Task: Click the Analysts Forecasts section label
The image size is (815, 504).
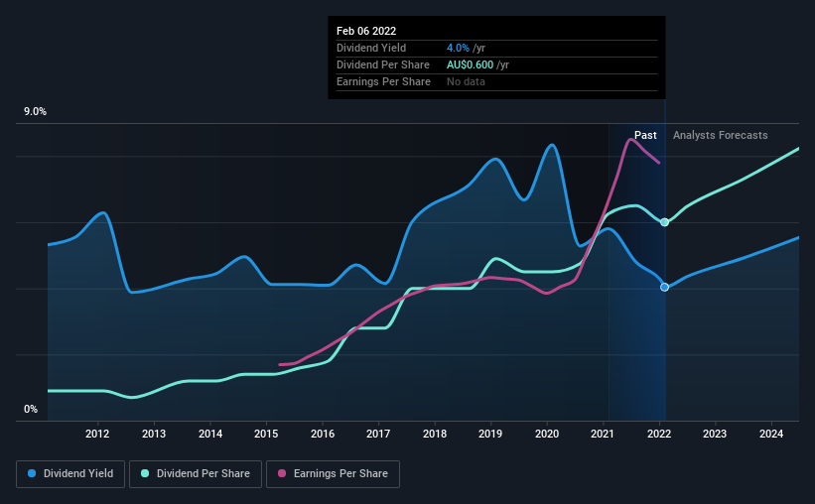Action: [x=721, y=135]
